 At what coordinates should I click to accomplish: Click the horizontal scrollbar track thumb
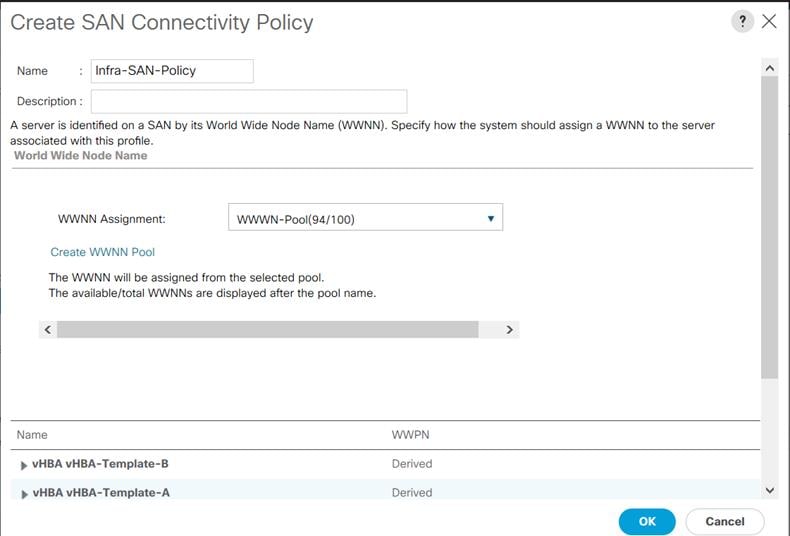tap(267, 329)
